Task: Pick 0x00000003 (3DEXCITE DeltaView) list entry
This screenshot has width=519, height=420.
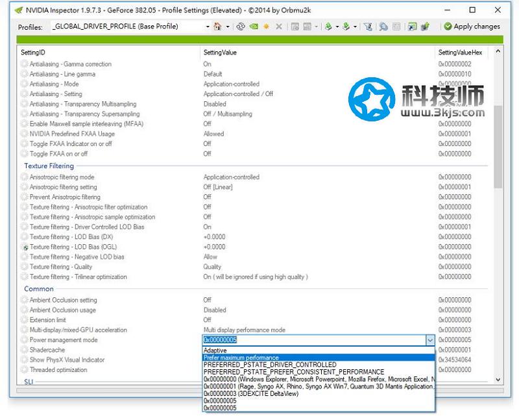Action: (x=319, y=394)
